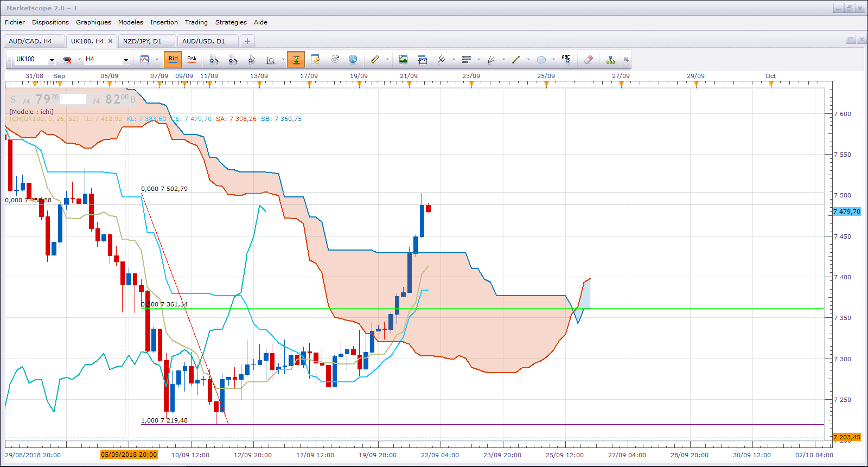Click the blue globe icon
868x467 pixels.
click(x=353, y=60)
